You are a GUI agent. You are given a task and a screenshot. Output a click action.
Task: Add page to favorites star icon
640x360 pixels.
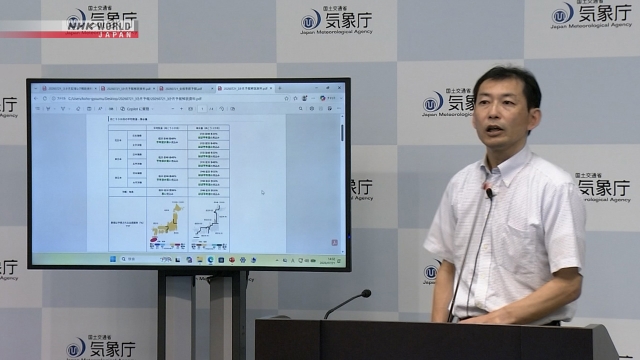(287, 98)
